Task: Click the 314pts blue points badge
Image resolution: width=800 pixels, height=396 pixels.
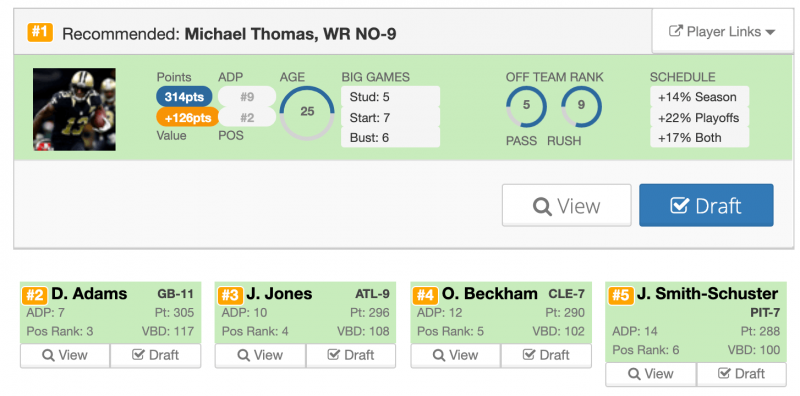Action: click(184, 97)
